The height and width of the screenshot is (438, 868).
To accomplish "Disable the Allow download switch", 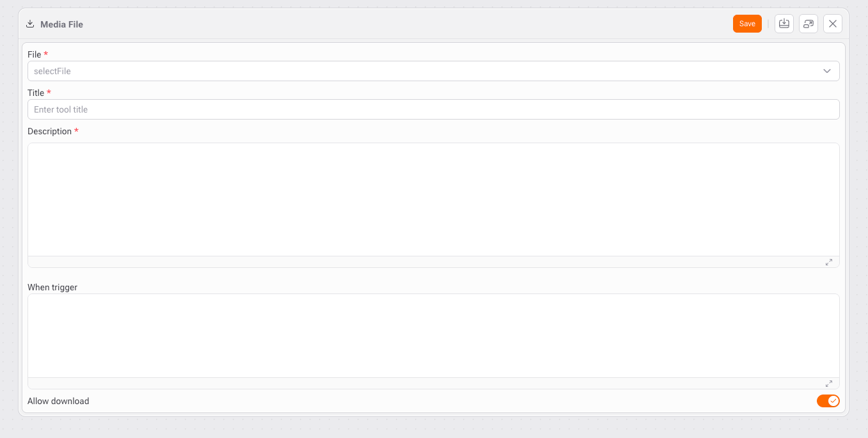I will [x=828, y=401].
